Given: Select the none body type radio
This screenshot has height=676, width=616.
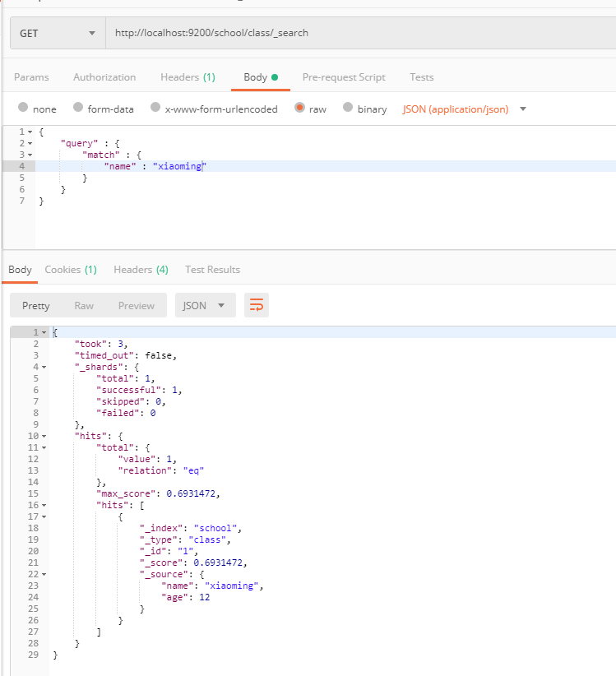Looking at the screenshot, I should [23, 108].
